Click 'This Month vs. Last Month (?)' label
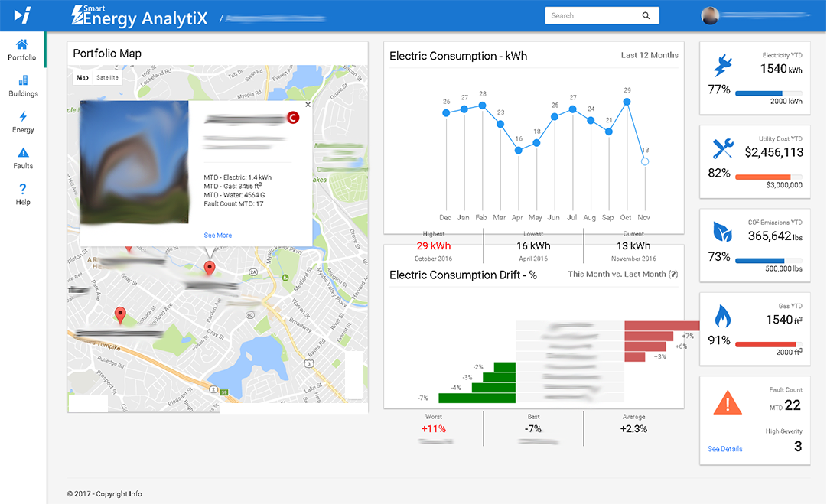Image resolution: width=827 pixels, height=504 pixels. [623, 274]
